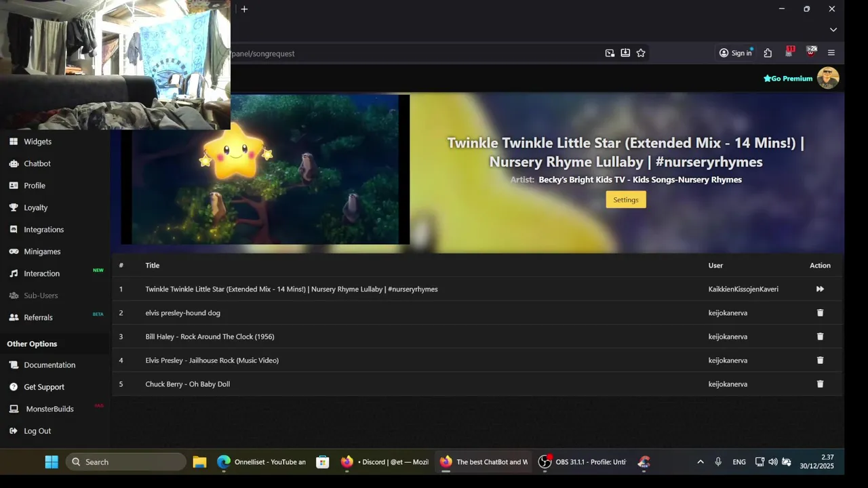The width and height of the screenshot is (868, 488).
Task: Click the browser address bar
Action: pyautogui.click(x=414, y=53)
